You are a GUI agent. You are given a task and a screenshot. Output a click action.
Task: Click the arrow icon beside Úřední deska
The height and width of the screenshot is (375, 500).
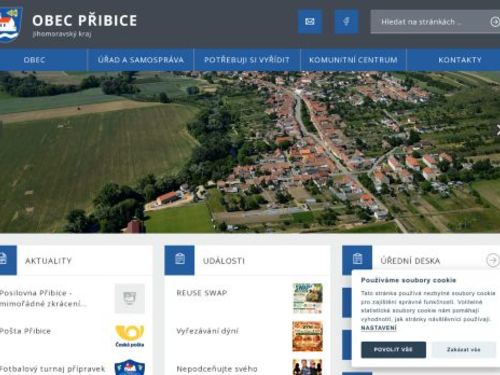tap(493, 260)
